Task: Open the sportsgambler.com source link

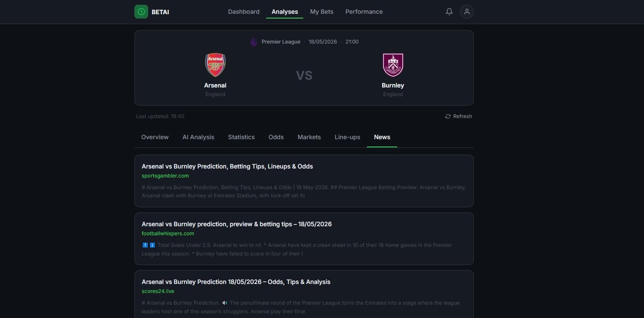Action: tap(165, 176)
